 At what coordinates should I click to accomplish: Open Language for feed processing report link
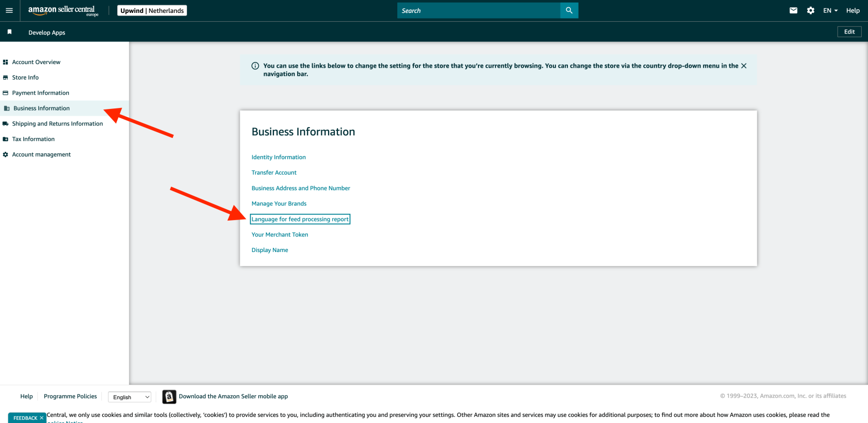click(x=300, y=219)
